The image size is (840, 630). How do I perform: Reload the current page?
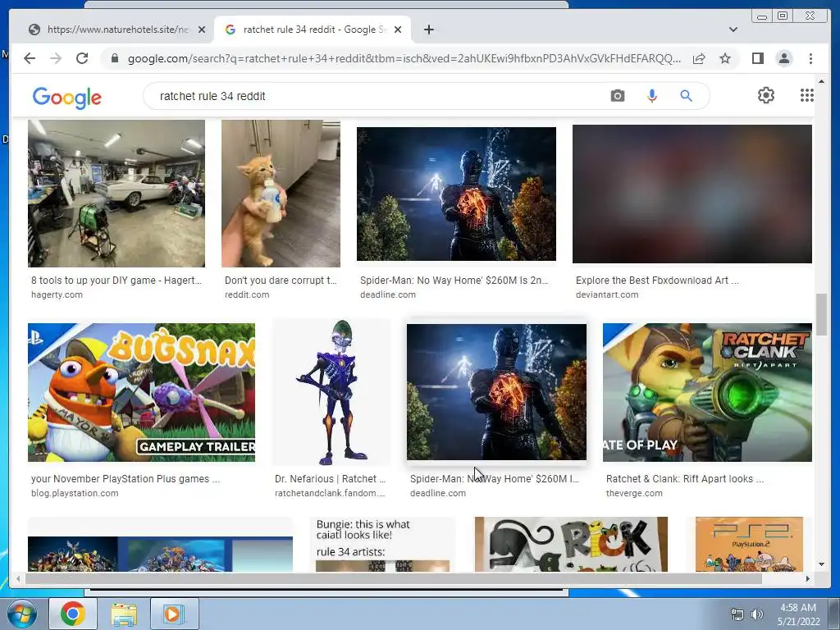click(82, 58)
